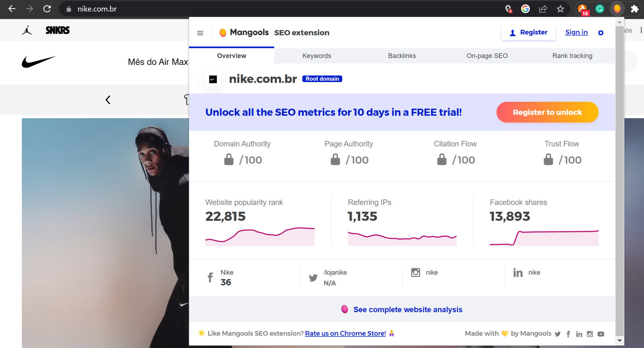Open Mangools settings gear
Viewport: 644px width, 348px height.
pos(601,33)
